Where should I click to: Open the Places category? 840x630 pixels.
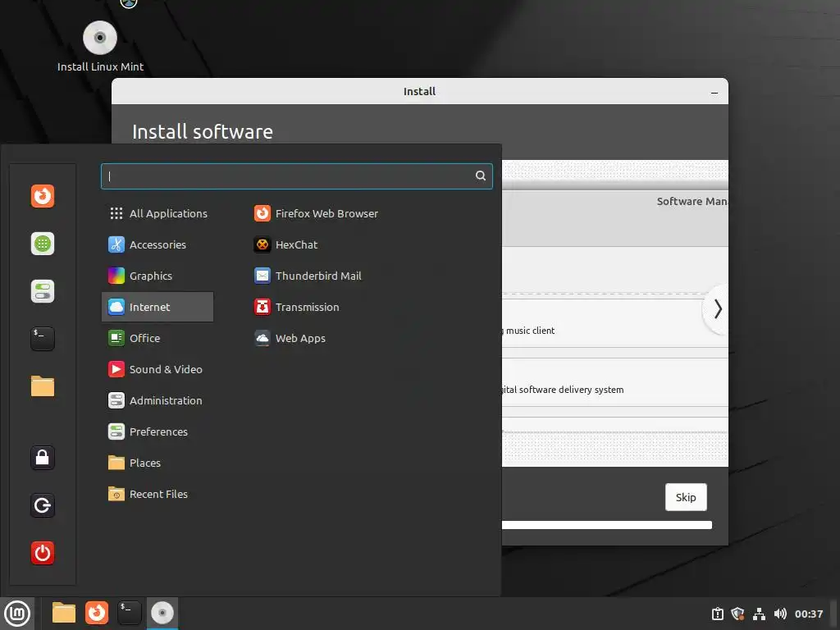tap(157, 463)
